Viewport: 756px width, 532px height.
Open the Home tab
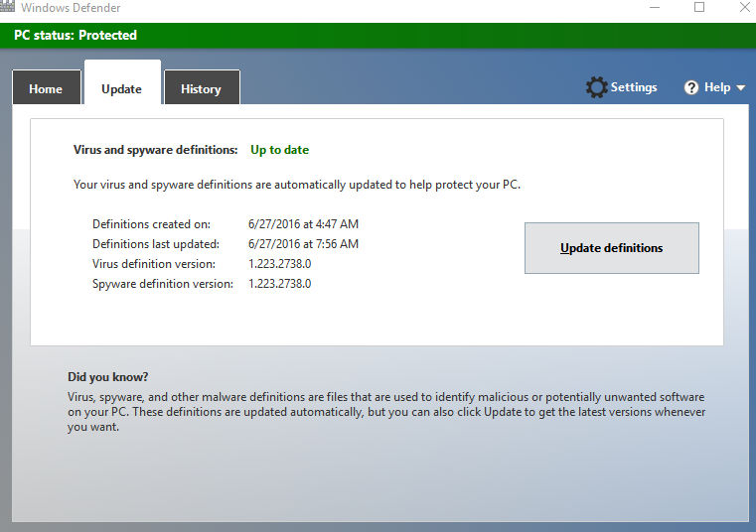tap(47, 87)
